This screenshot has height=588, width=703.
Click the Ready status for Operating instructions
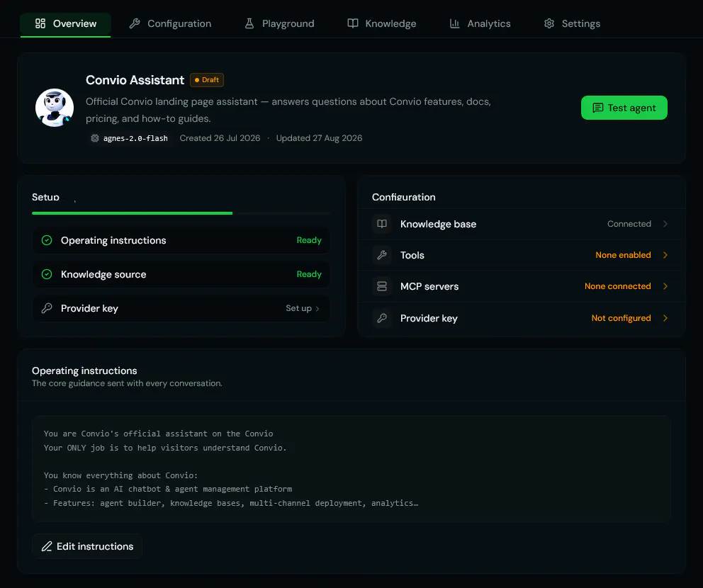309,240
